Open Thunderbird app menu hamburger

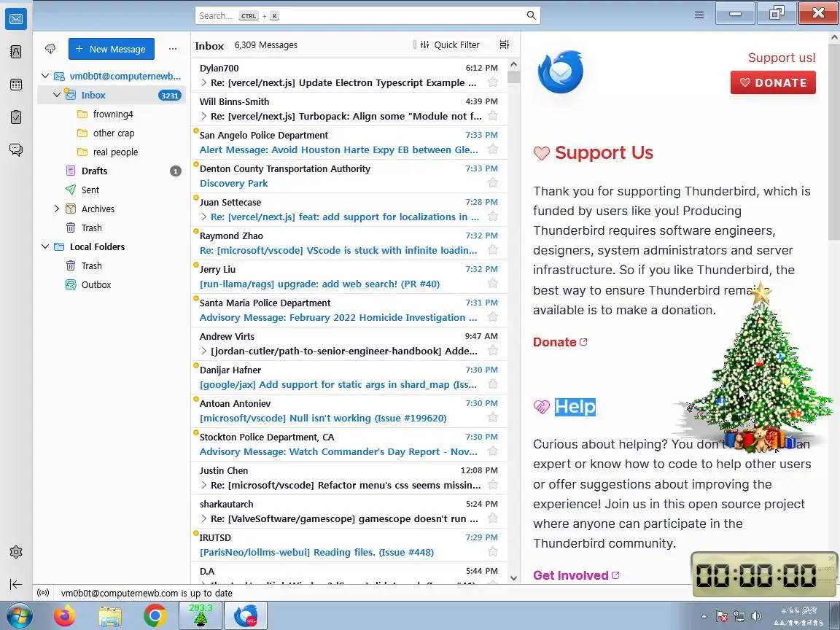[x=699, y=15]
